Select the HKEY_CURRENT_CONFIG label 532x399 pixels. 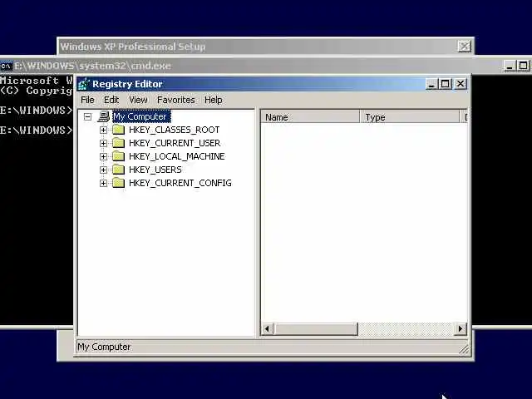pyautogui.click(x=180, y=183)
